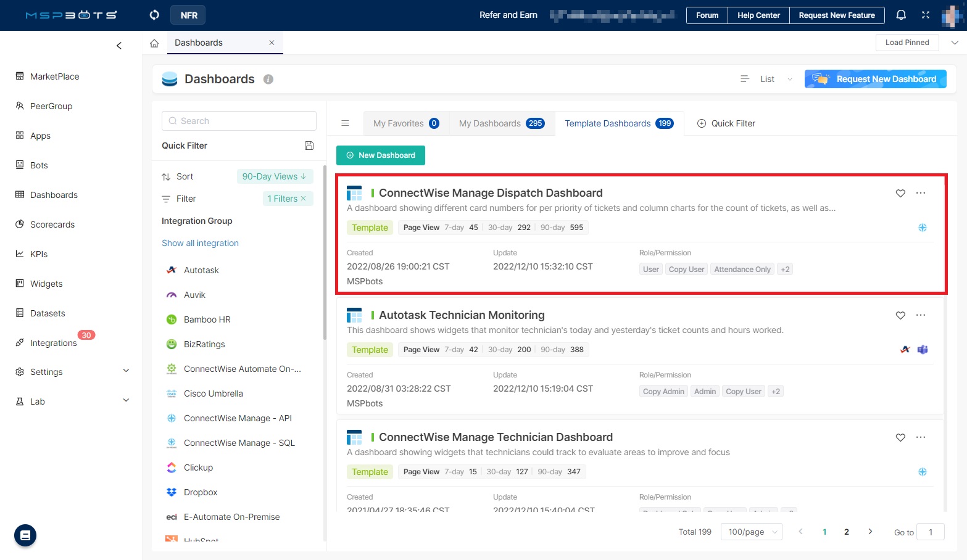The width and height of the screenshot is (967, 560).
Task: Open the 100/page size dropdown
Action: [x=751, y=532]
